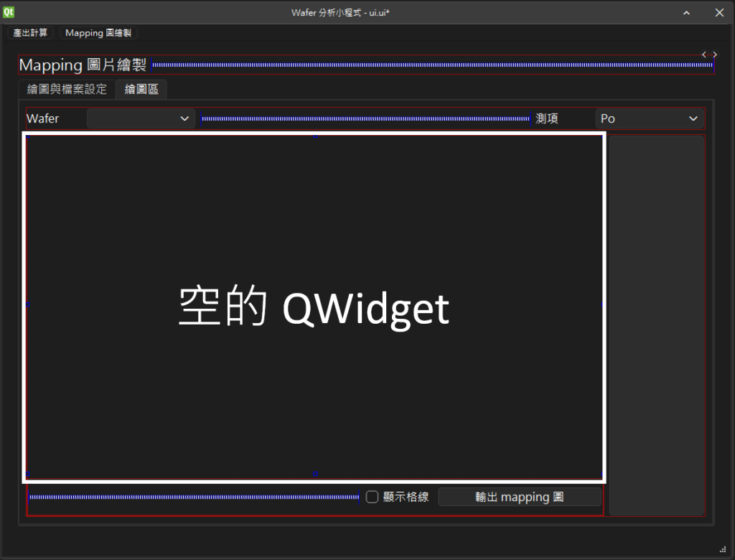Viewport: 735px width, 560px height.
Task: Go to the previous stacked page arrow
Action: (x=703, y=55)
